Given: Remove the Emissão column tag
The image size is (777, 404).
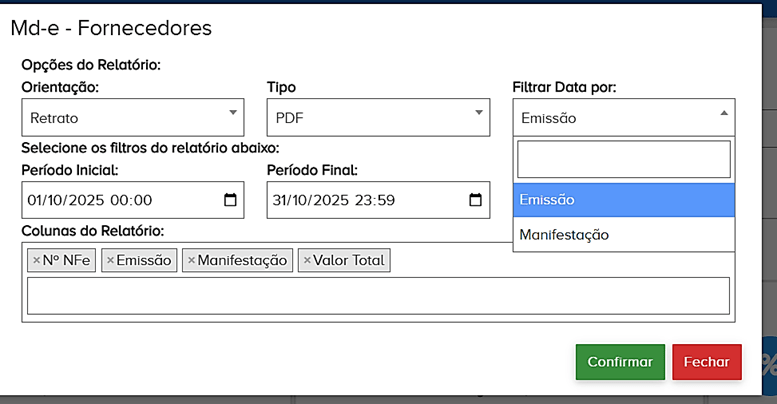Looking at the screenshot, I should [110, 261].
